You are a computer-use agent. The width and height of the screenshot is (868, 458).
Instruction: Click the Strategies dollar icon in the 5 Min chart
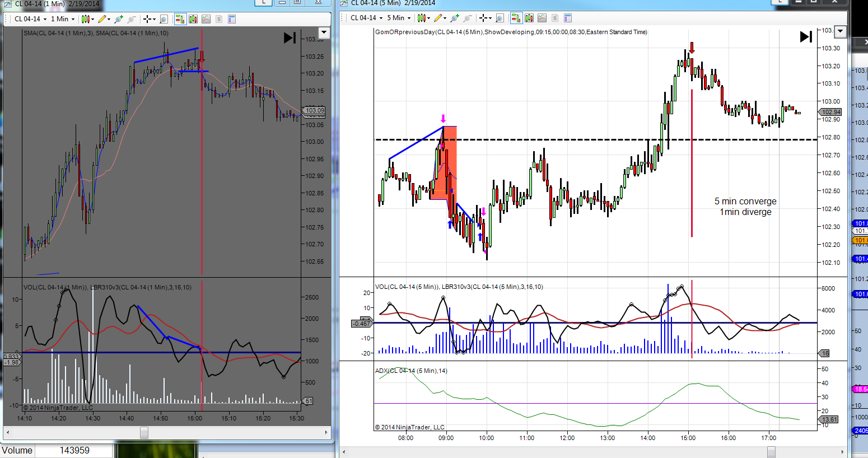tap(555, 18)
